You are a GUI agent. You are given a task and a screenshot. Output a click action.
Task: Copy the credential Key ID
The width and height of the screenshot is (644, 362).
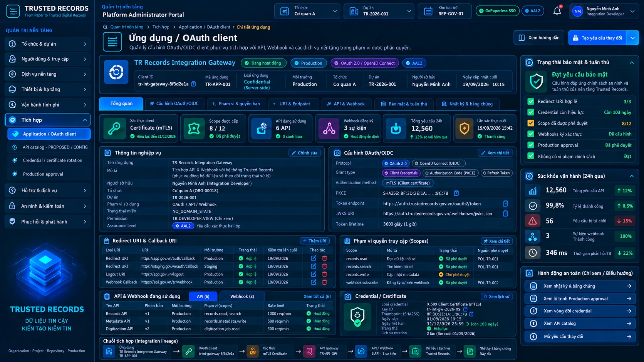(465, 309)
